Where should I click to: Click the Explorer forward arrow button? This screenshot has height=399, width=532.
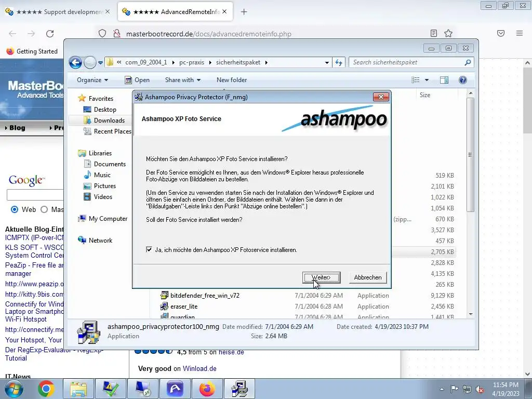pyautogui.click(x=90, y=62)
